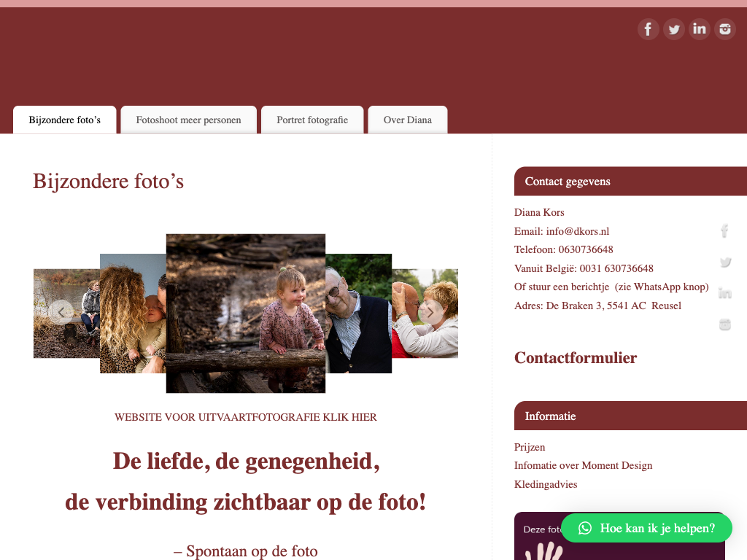Screen dimensions: 747x560
Task: Switch to the Fotoshoot meer personen tab
Action: [x=189, y=120]
